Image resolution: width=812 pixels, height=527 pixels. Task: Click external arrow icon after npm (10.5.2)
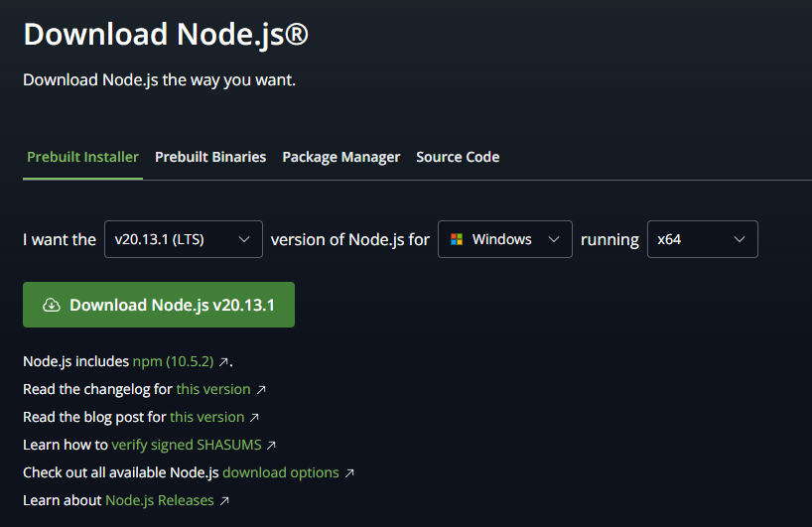click(x=223, y=362)
